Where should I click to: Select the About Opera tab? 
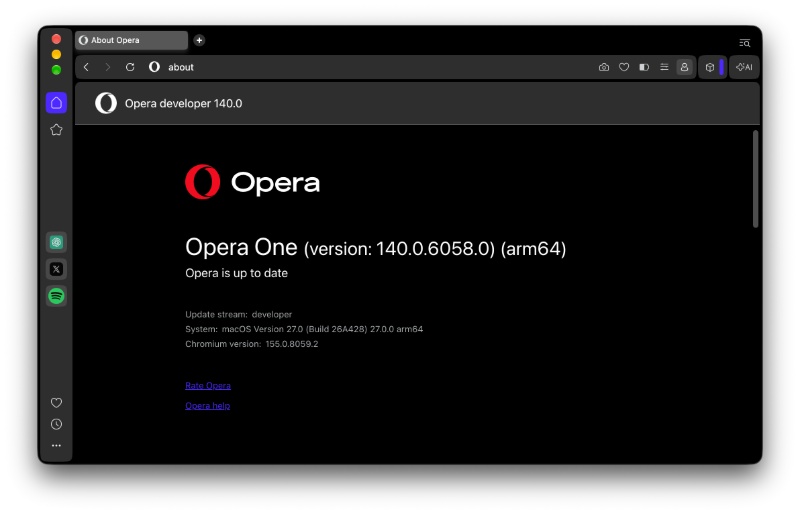pyautogui.click(x=132, y=40)
